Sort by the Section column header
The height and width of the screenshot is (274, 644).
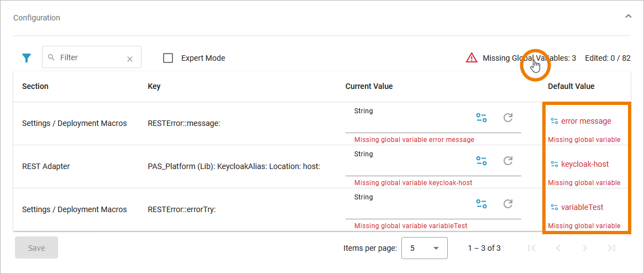click(35, 86)
